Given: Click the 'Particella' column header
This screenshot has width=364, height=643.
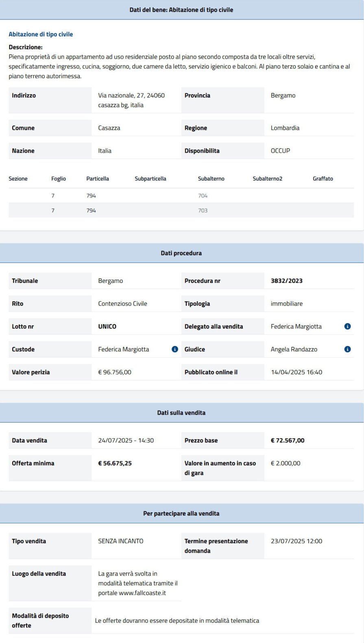Looking at the screenshot, I should click(98, 179).
